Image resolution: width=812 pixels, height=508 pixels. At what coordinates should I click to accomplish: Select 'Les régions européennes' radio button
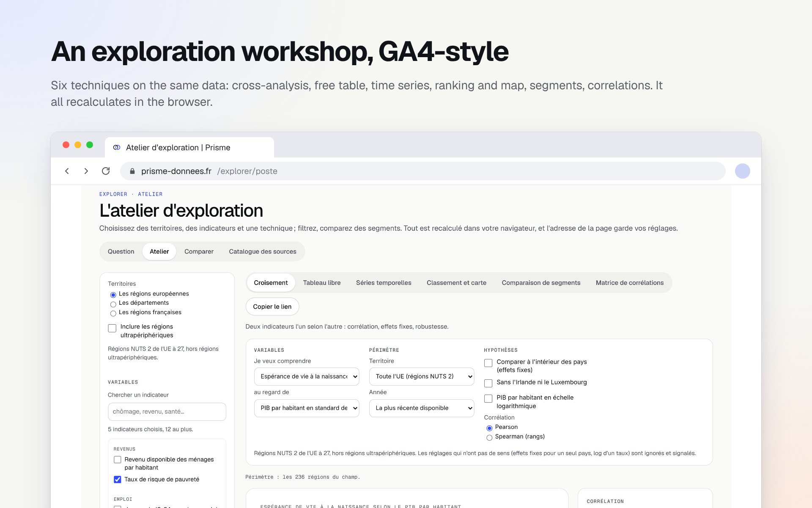pyautogui.click(x=113, y=295)
